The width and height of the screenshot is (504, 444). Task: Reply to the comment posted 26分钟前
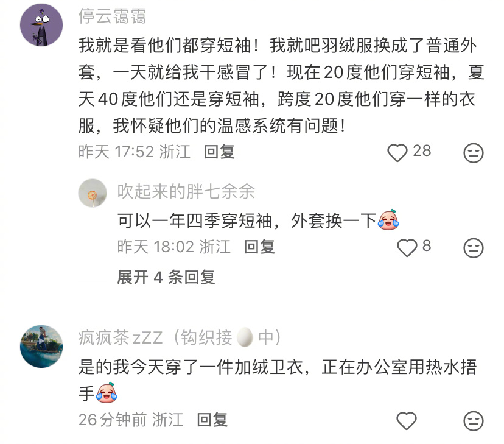tap(212, 420)
